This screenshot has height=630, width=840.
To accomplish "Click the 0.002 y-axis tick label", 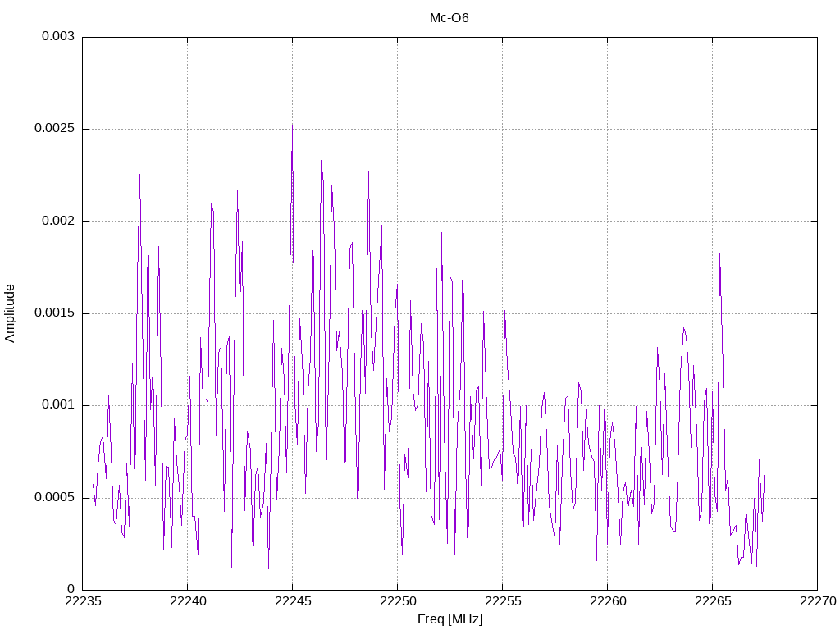I will [x=58, y=221].
